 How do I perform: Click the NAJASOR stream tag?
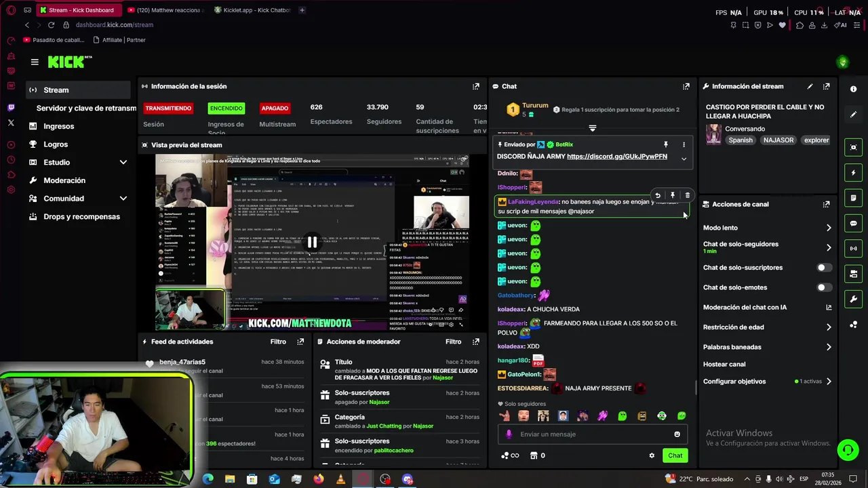(x=778, y=140)
